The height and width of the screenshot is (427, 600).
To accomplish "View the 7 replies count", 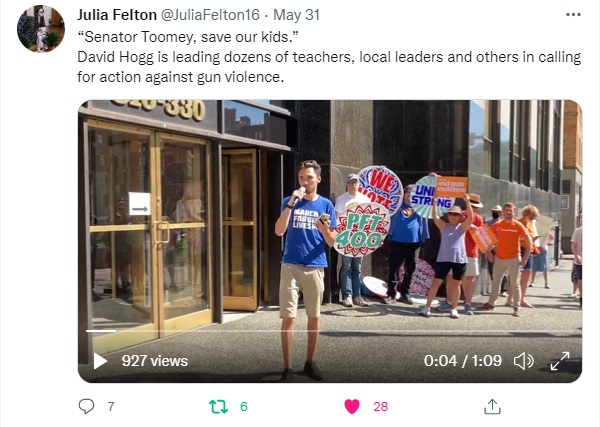I will tap(111, 406).
